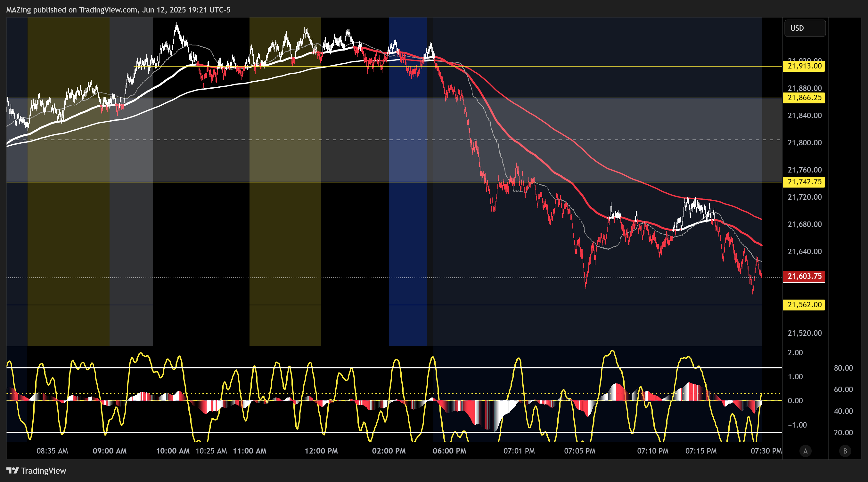
Task: Click the 20.00 indicator scale value
Action: pyautogui.click(x=843, y=432)
